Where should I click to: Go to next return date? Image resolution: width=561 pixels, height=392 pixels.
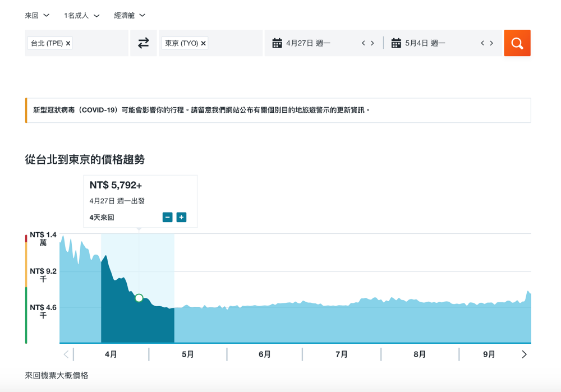[491, 43]
